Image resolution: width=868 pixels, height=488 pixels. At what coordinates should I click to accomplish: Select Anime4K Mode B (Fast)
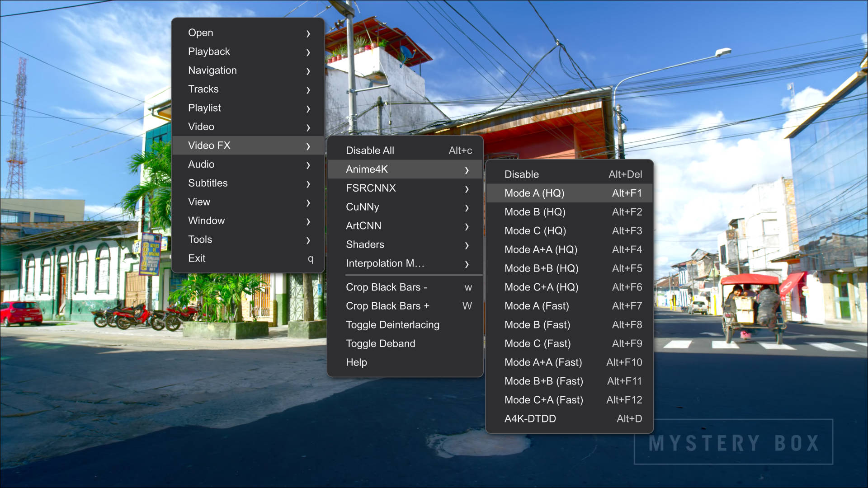[x=570, y=325]
